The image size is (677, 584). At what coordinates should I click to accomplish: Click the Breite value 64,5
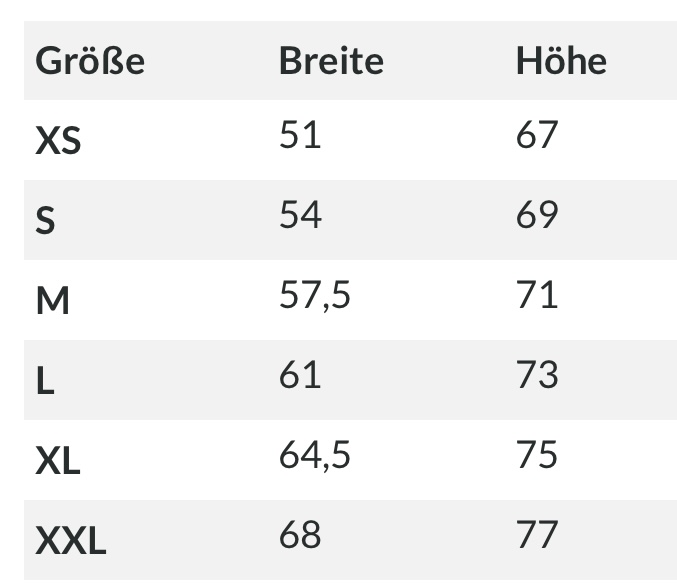point(314,455)
